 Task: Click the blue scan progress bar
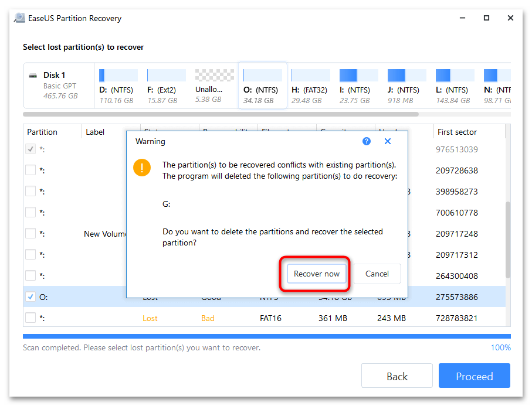(x=267, y=336)
